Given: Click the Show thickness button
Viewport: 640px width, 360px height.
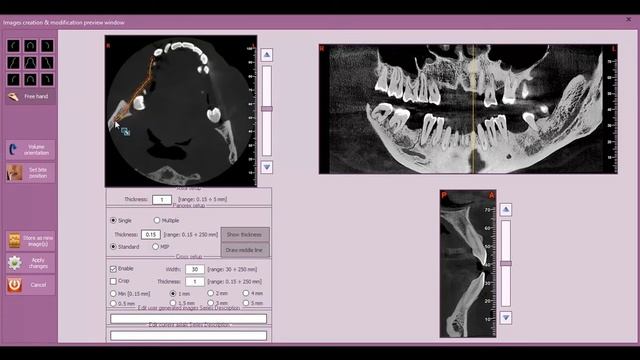Looking at the screenshot, I should tap(245, 235).
